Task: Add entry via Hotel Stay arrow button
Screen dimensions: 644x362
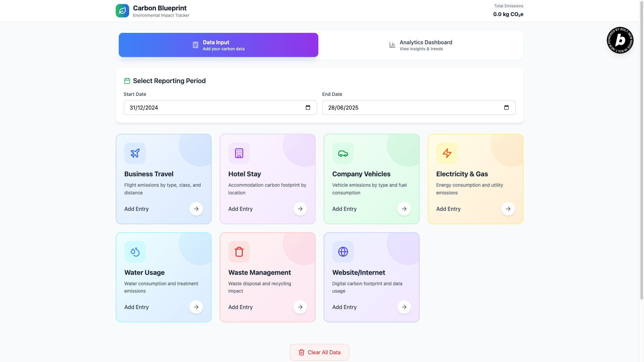Action: pos(300,209)
